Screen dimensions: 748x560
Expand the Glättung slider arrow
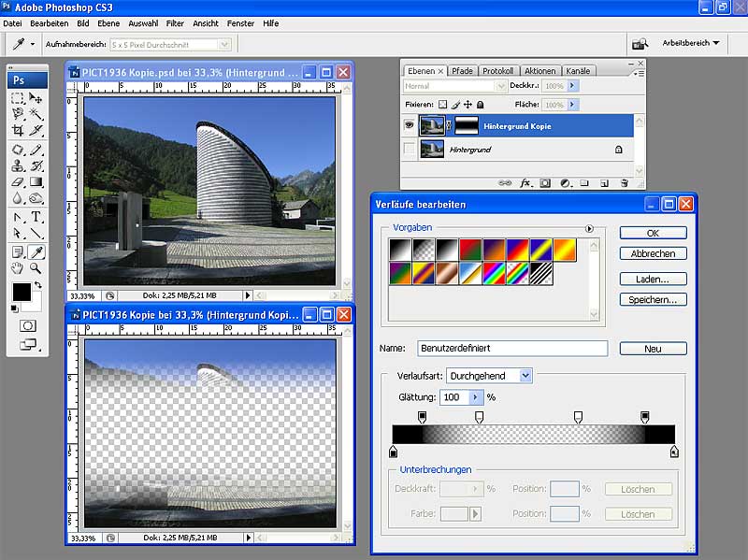[475, 397]
